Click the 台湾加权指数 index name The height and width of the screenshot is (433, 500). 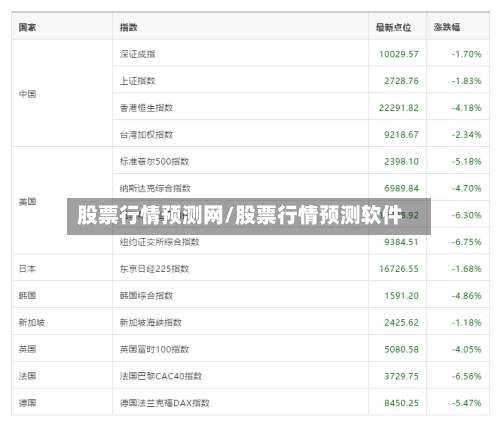[x=146, y=135]
